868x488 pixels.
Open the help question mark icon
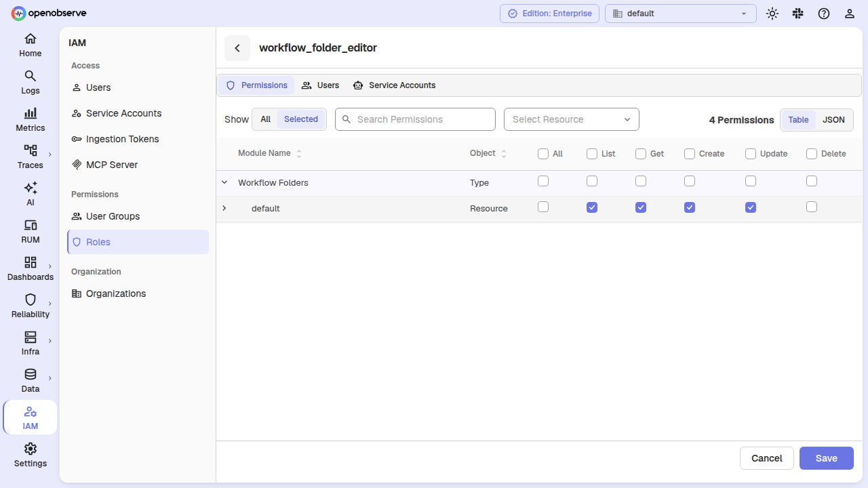pyautogui.click(x=824, y=14)
